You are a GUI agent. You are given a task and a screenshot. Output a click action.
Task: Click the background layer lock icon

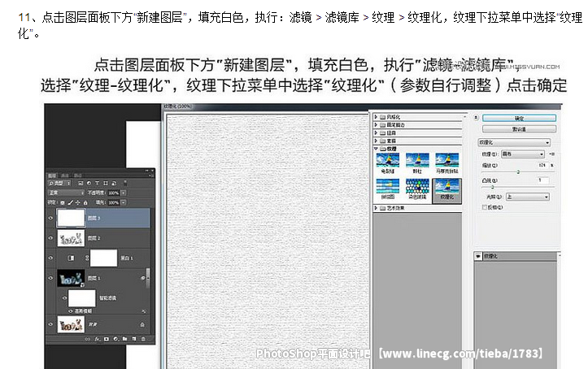[x=142, y=325]
